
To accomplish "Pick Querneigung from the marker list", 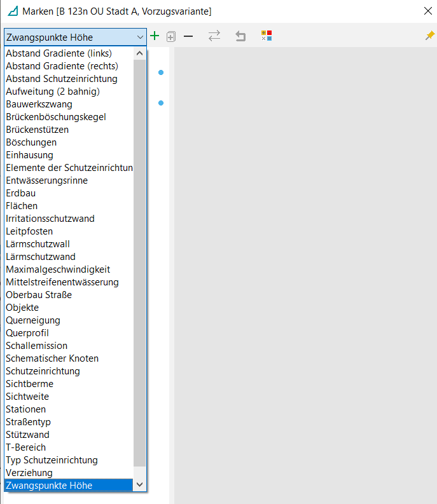I will (x=33, y=320).
